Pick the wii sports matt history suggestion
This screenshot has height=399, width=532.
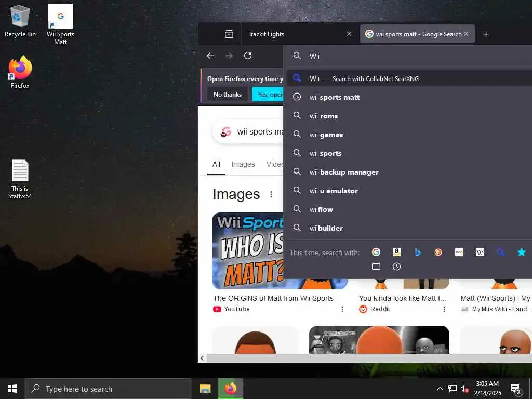tap(409, 97)
